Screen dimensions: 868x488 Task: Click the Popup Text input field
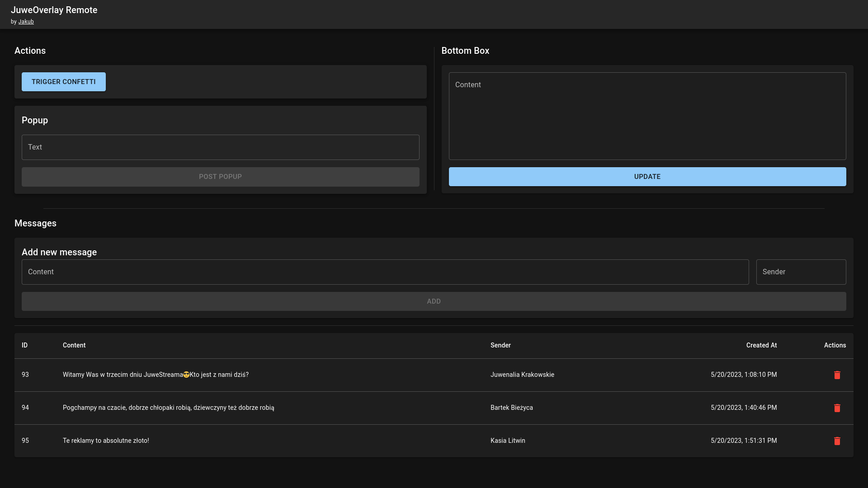coord(221,147)
